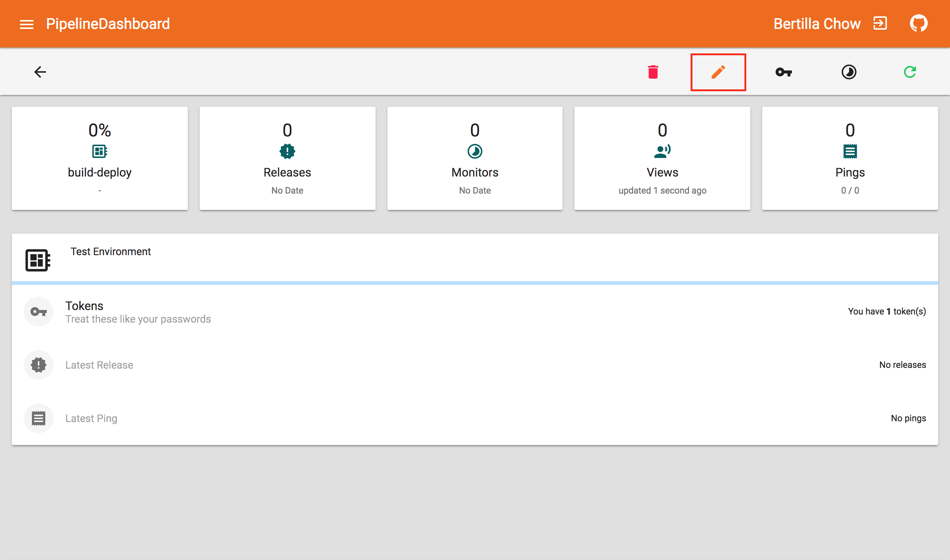Open the Views summary card
The height and width of the screenshot is (560, 950).
pos(662,158)
